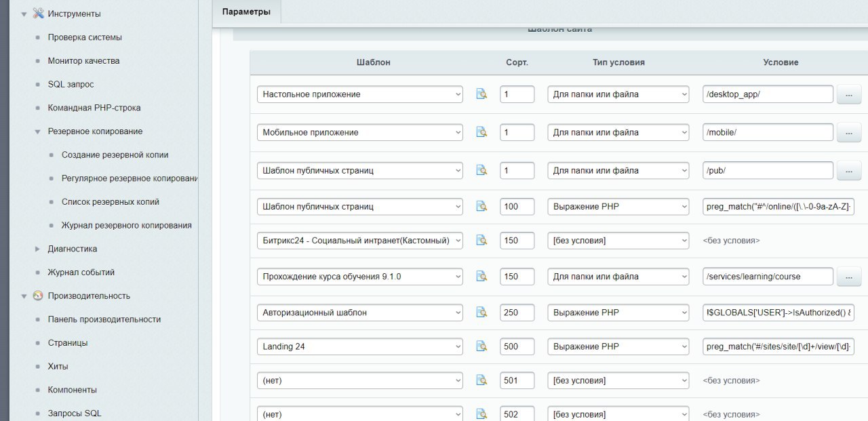Open condition type dropdown for Landing 24 row
The image size is (868, 421).
point(618,346)
